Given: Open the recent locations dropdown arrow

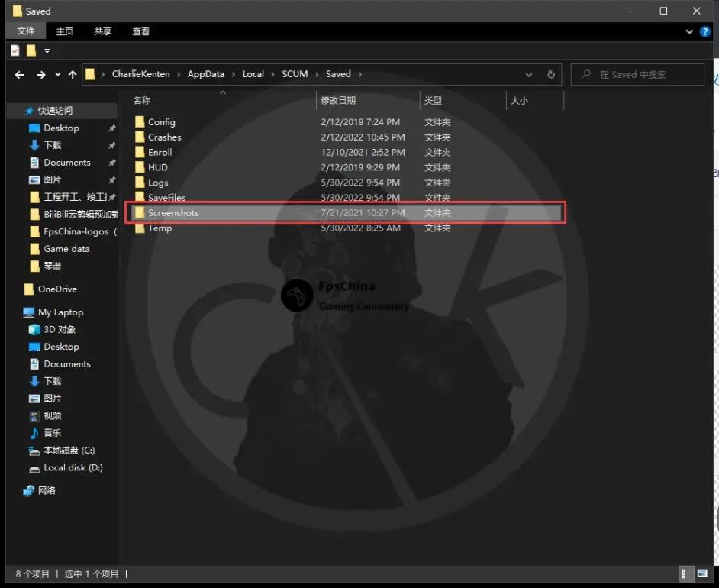Looking at the screenshot, I should (58, 74).
